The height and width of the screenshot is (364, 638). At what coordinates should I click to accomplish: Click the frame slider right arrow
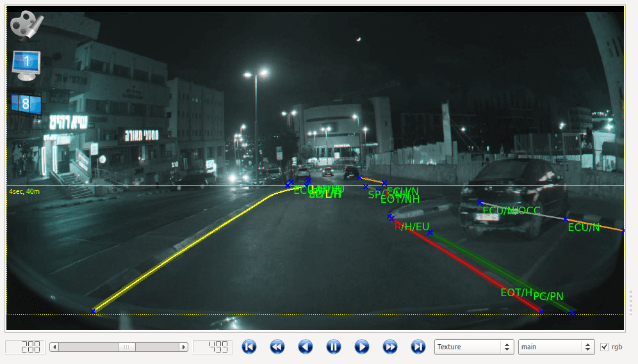click(183, 347)
